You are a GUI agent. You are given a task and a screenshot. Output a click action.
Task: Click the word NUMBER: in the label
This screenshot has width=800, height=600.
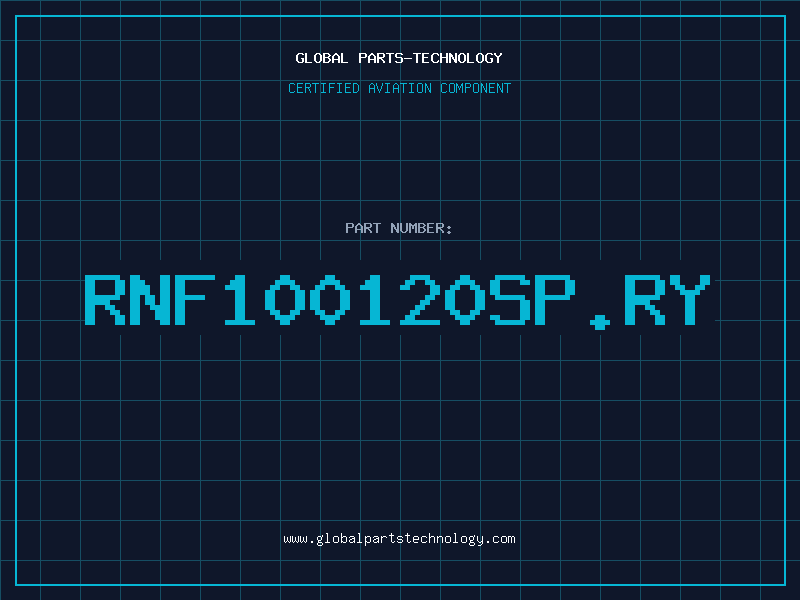click(x=421, y=228)
